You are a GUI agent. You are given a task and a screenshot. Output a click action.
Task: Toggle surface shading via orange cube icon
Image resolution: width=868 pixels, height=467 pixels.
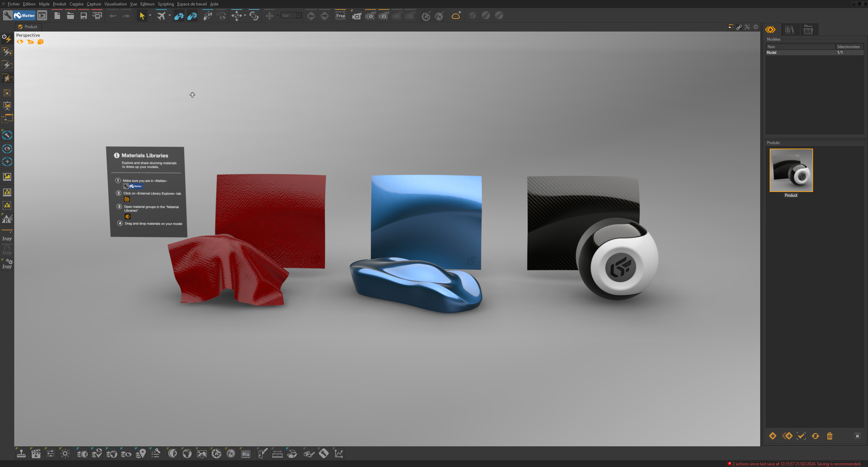(40, 42)
